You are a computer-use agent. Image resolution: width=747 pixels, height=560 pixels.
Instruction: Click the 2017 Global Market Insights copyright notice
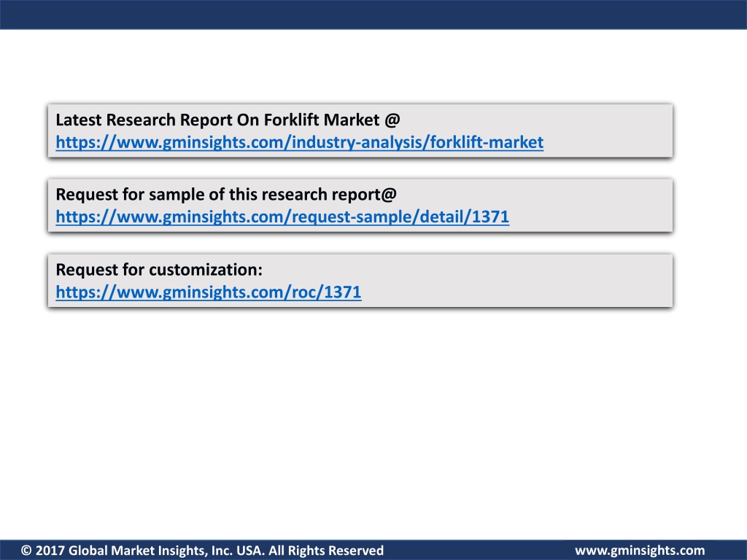[x=203, y=551]
